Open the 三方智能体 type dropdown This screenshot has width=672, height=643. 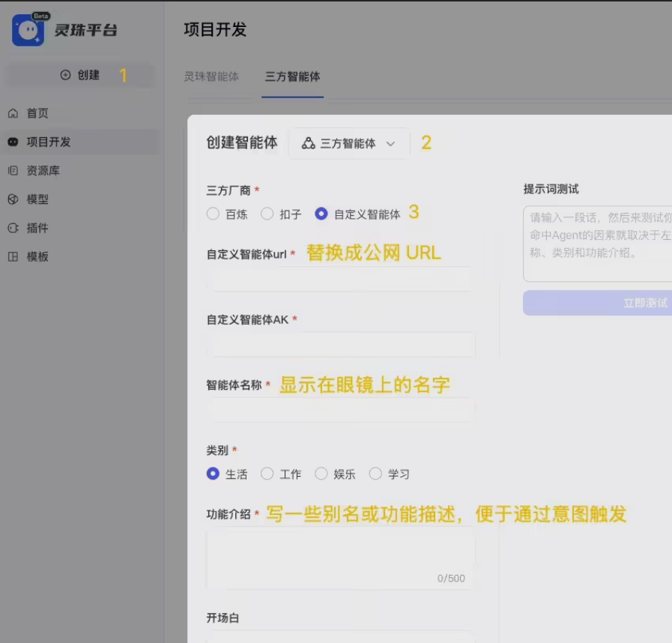348,143
